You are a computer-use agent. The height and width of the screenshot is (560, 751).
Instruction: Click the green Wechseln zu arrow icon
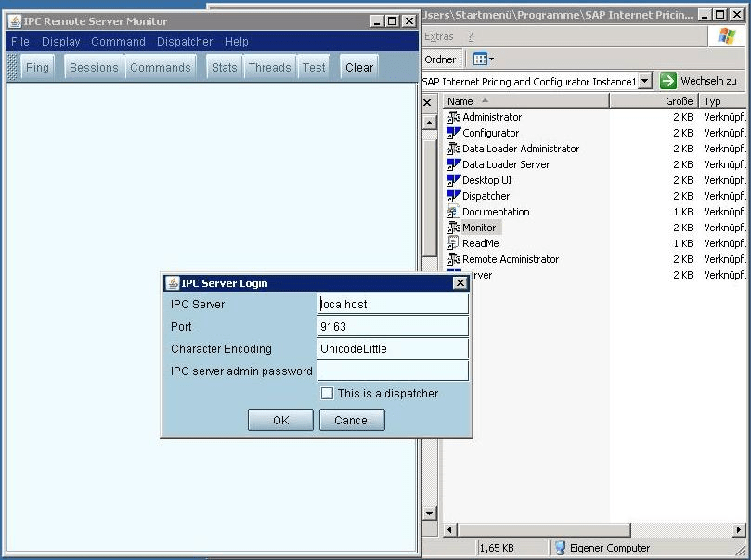[x=667, y=81]
